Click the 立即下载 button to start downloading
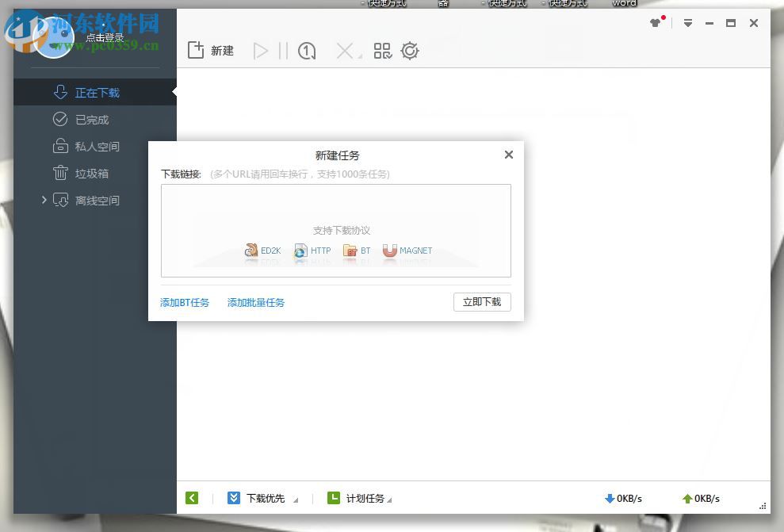This screenshot has height=532, width=784. point(481,302)
